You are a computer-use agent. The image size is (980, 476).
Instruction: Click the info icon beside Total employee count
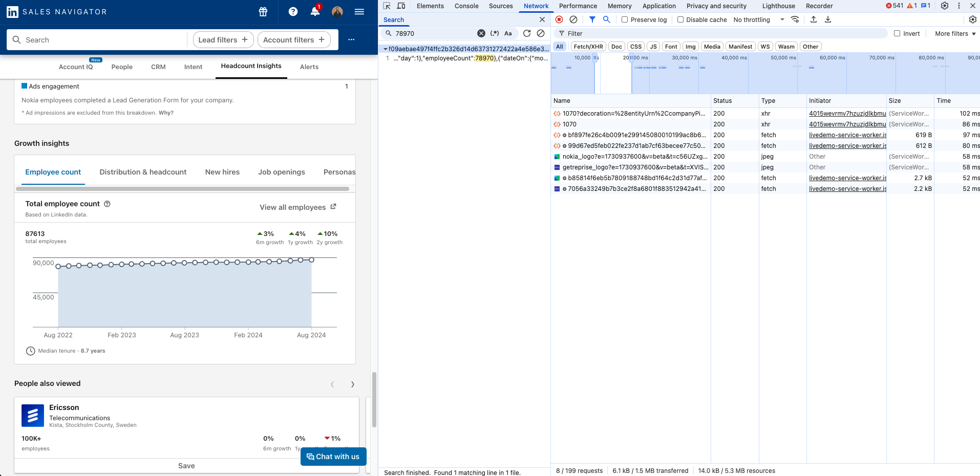(x=107, y=204)
